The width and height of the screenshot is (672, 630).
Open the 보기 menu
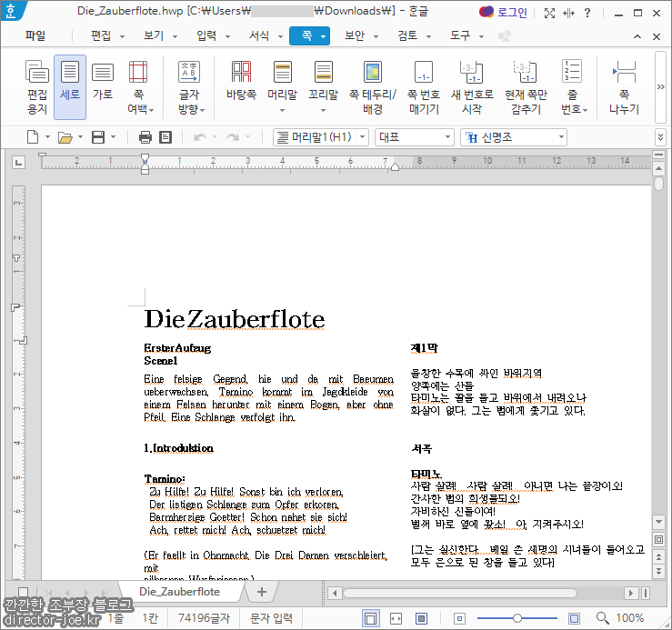tap(160, 35)
